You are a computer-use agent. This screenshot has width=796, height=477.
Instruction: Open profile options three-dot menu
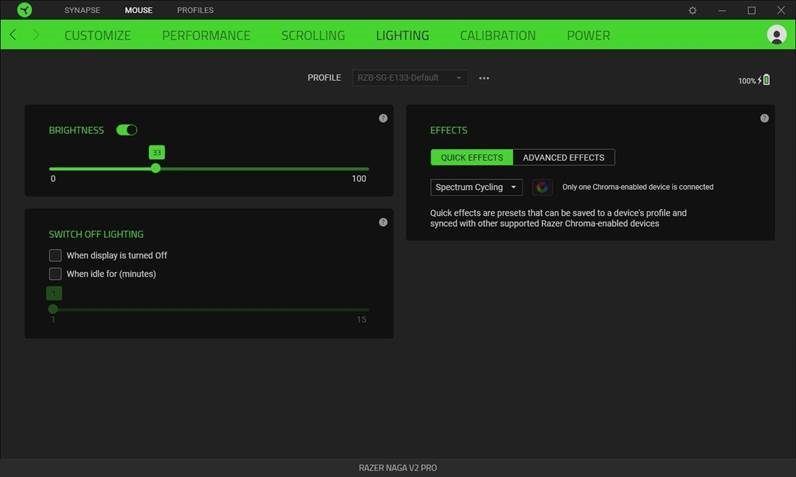pyautogui.click(x=484, y=78)
